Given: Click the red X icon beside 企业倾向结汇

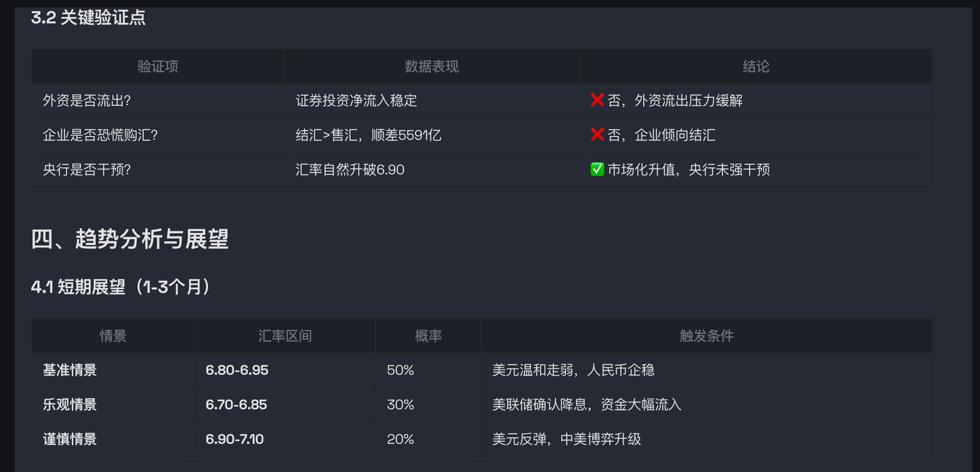Looking at the screenshot, I should point(597,134).
